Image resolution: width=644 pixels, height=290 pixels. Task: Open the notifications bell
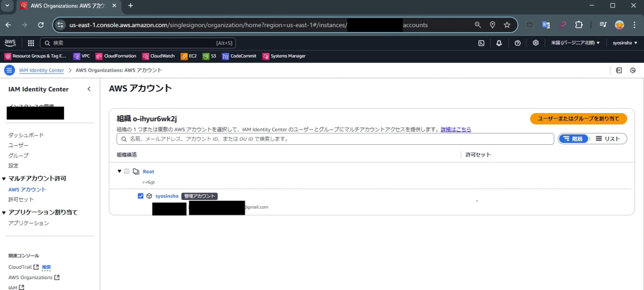pyautogui.click(x=499, y=43)
